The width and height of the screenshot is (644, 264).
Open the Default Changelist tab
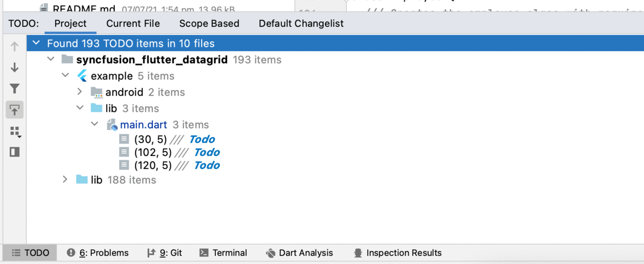[x=301, y=24]
